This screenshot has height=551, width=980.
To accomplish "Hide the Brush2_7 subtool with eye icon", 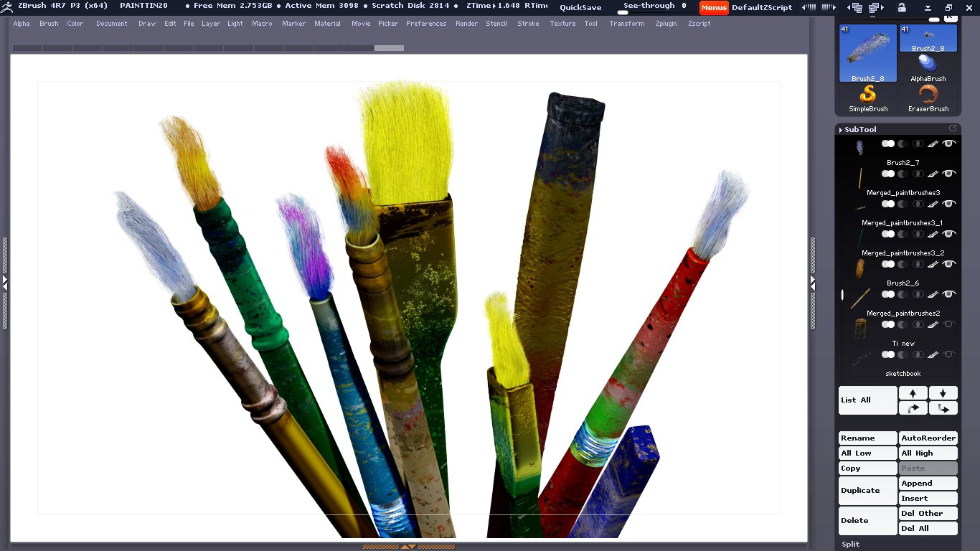I will pyautogui.click(x=949, y=144).
